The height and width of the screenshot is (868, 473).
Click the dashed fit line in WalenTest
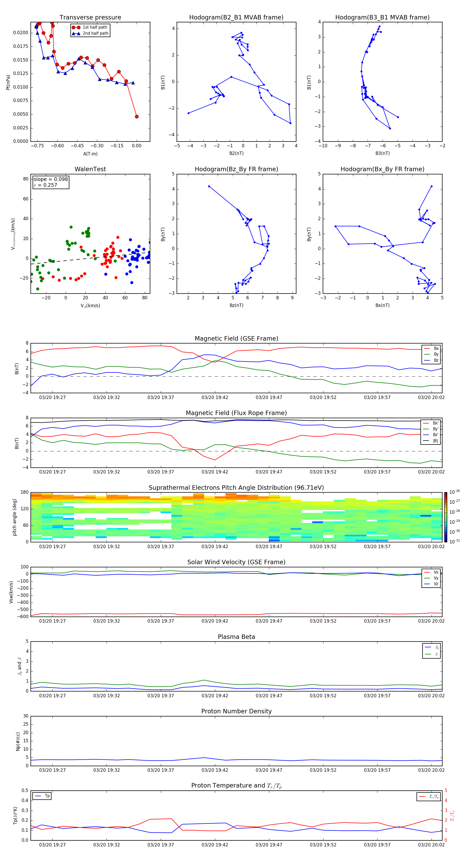click(x=90, y=258)
